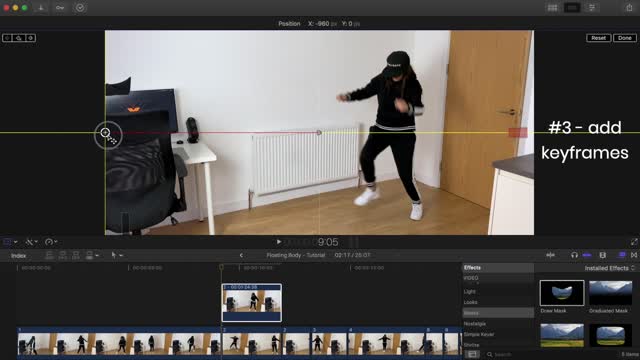The image size is (640, 360).
Task: Click the Floating Body - Tutorial project title
Action: (296, 255)
